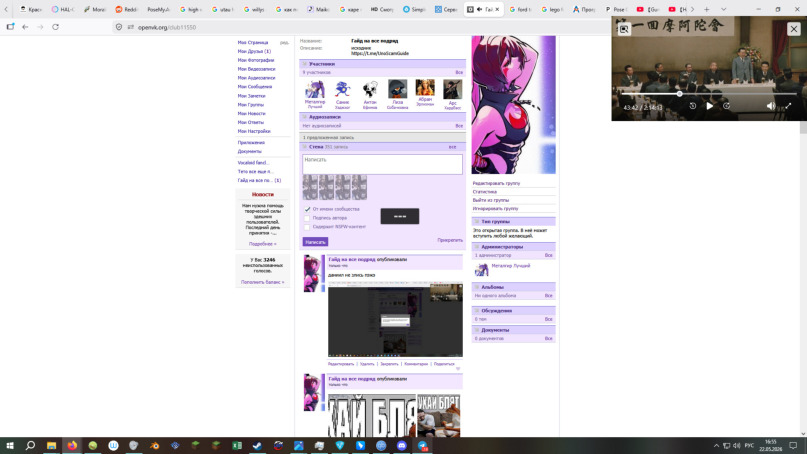The height and width of the screenshot is (454, 807).
Task: Open the 'Пополнить баланс' link
Action: point(262,282)
